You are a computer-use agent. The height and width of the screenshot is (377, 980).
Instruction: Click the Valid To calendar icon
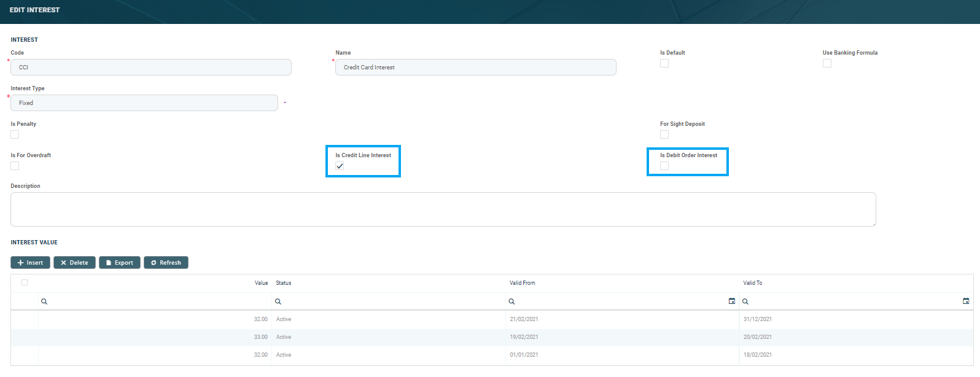point(965,301)
